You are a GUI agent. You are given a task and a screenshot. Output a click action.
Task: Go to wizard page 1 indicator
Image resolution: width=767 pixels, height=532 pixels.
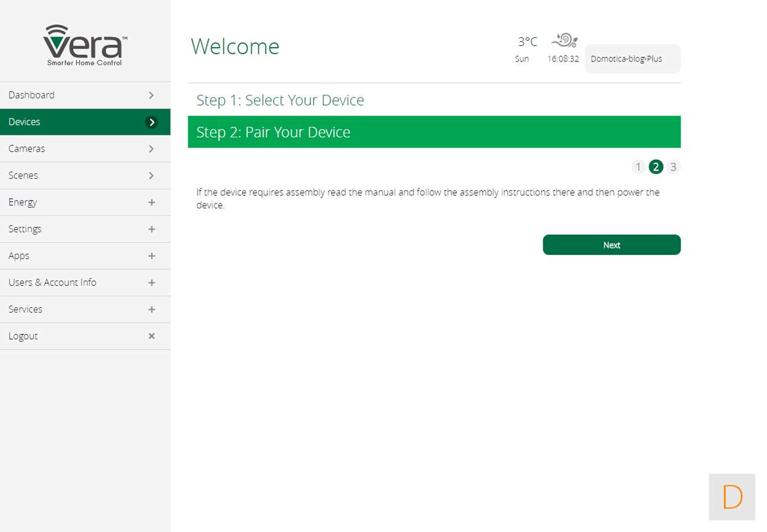(x=638, y=167)
